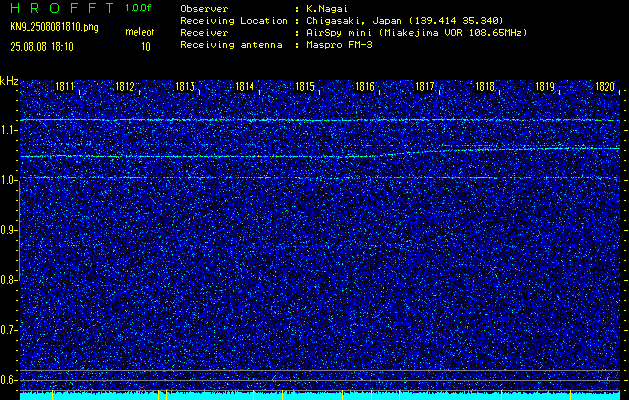The image size is (629, 400).
Task: Click the 1814 time marker
Action: click(244, 87)
